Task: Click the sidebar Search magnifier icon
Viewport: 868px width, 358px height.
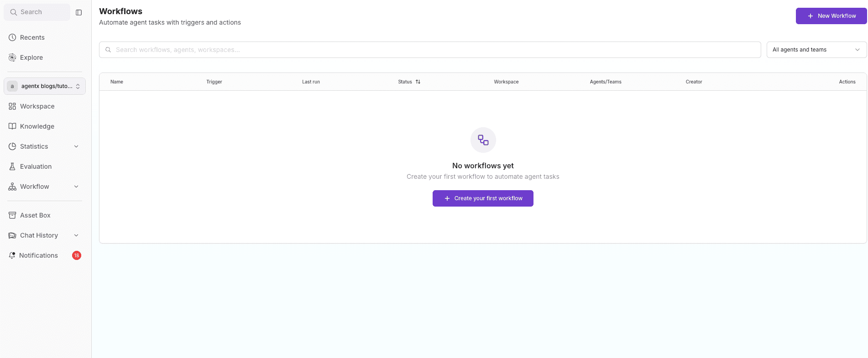Action: coord(14,12)
